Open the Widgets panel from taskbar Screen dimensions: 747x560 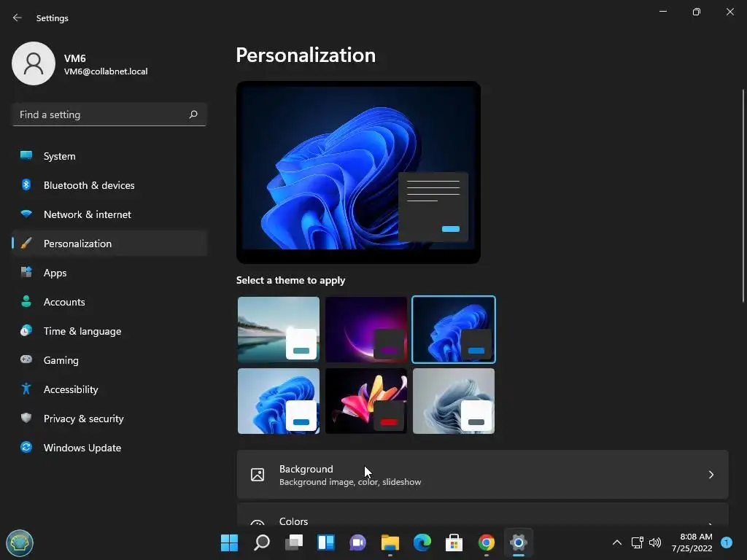tap(326, 542)
